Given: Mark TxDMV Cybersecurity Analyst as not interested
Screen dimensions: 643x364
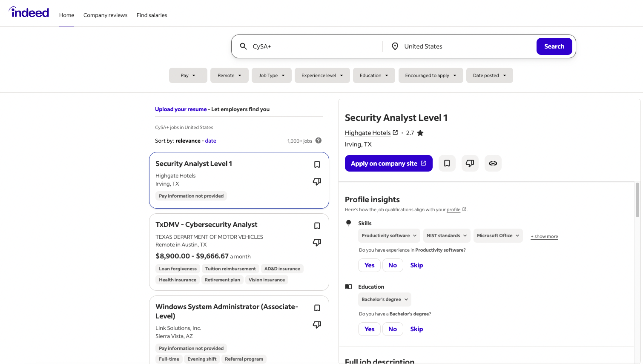Looking at the screenshot, I should click(x=317, y=243).
